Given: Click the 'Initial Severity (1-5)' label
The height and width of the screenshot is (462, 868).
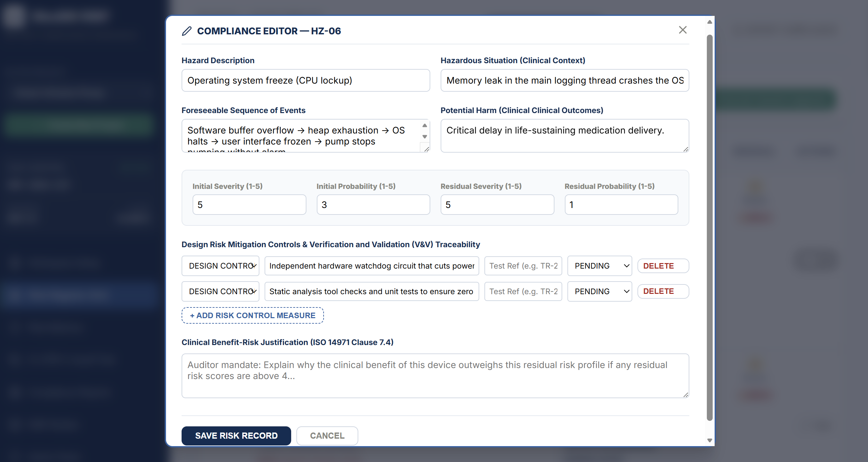Looking at the screenshot, I should coord(227,186).
